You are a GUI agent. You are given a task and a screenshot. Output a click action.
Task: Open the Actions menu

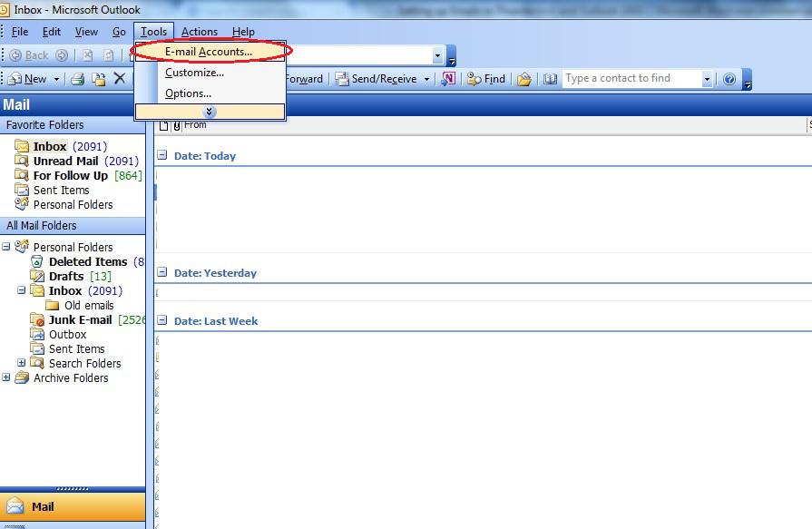[x=200, y=32]
